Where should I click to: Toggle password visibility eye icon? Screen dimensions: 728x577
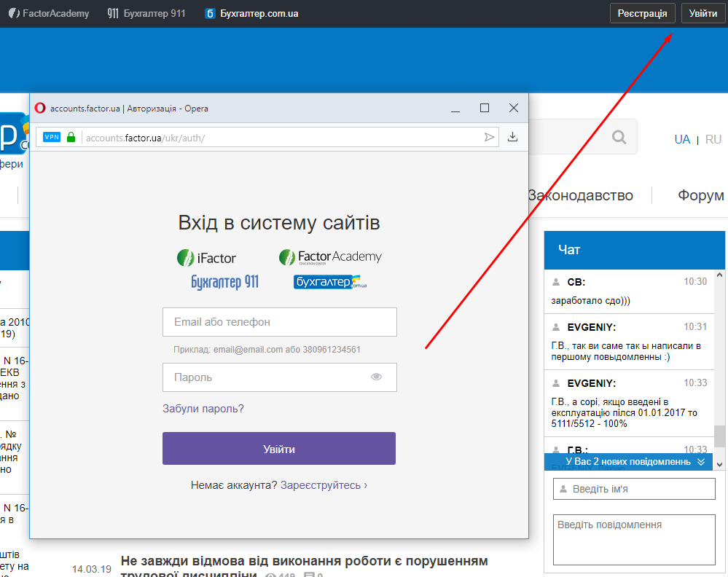[x=377, y=377]
